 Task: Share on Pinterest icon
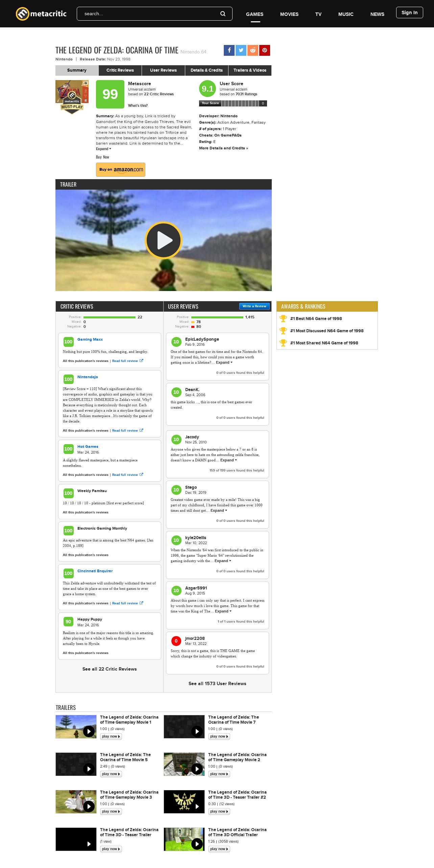click(265, 50)
